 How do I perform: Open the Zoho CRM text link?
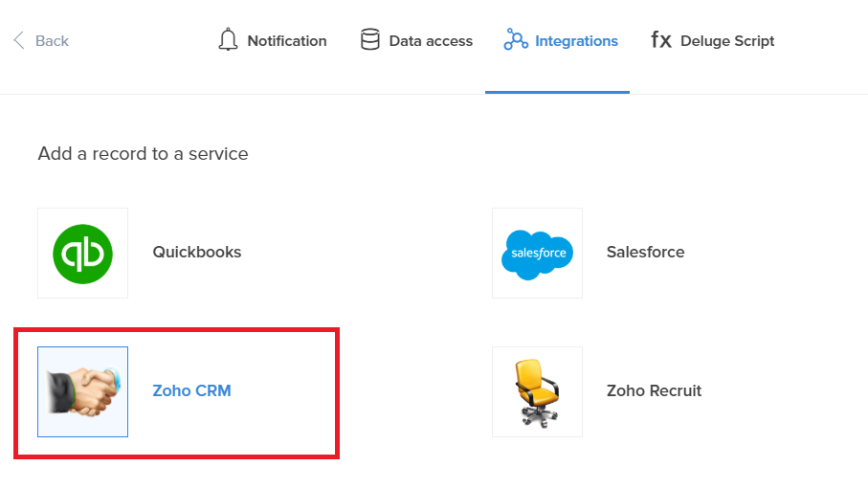pos(191,391)
